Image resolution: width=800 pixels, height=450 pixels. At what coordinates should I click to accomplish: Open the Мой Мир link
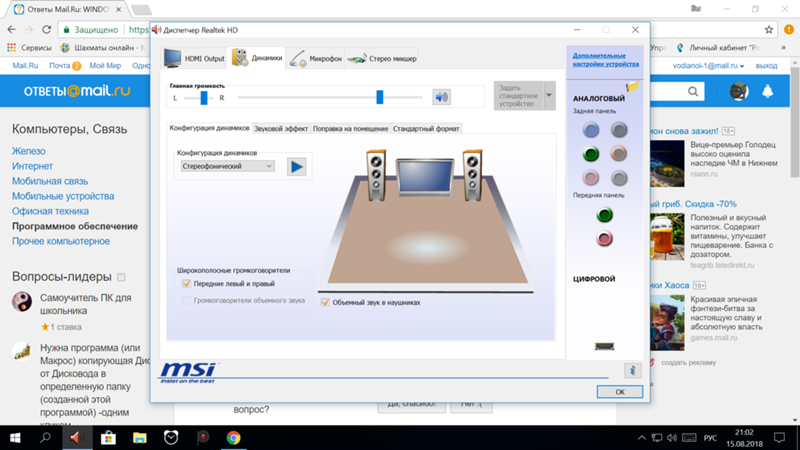pyautogui.click(x=105, y=66)
